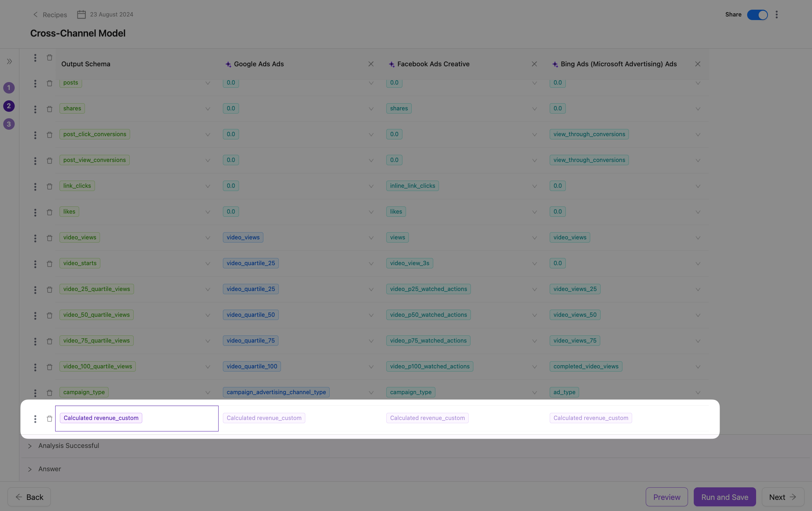Delete the video_views row
The height and width of the screenshot is (511, 812).
tap(49, 238)
